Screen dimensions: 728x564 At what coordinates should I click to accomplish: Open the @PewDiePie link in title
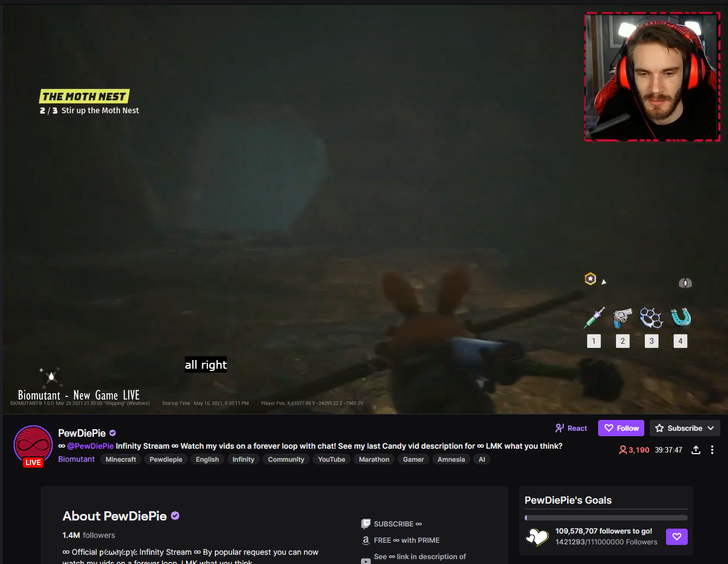pyautogui.click(x=90, y=446)
